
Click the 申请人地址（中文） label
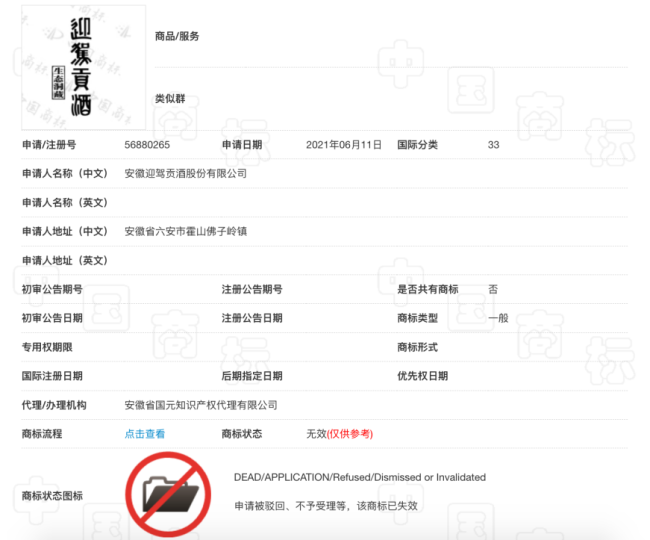[x=65, y=231]
